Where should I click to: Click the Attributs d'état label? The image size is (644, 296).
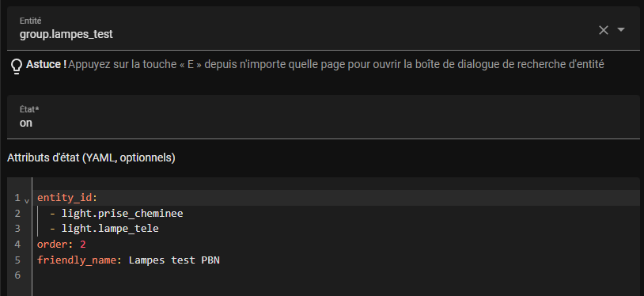91,157
